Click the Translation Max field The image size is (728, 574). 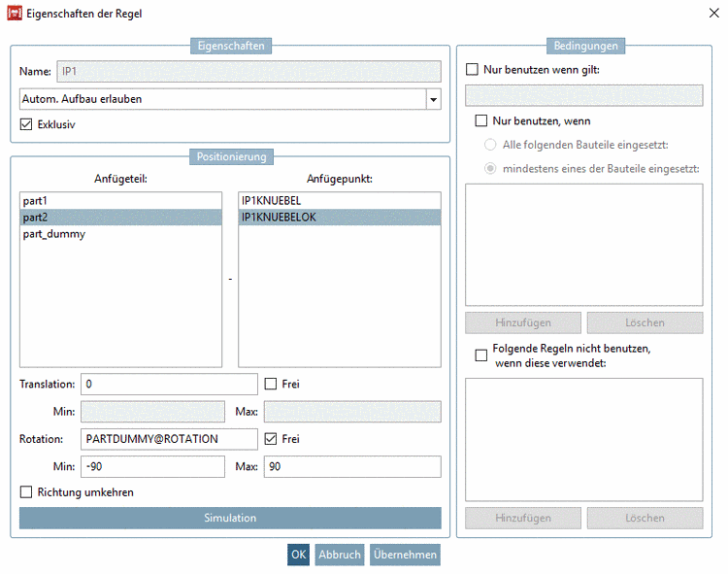pyautogui.click(x=352, y=412)
